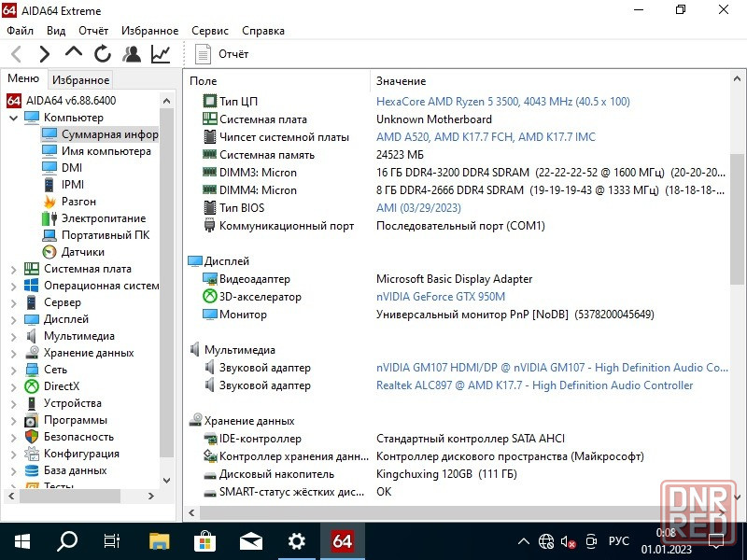
Task: Open taskbar Search magnifier
Action: click(67, 541)
